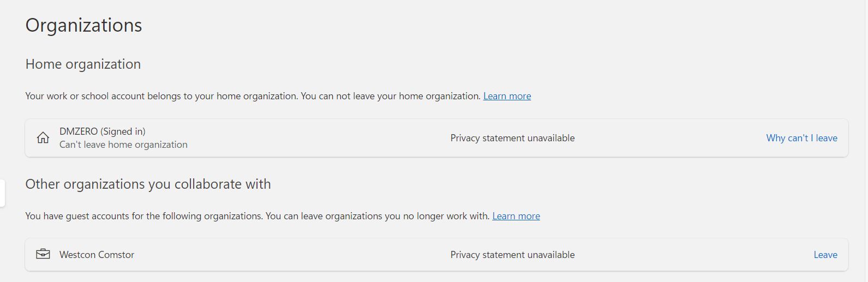
Task: Click "You can not leave your home organization" text
Action: [391, 96]
